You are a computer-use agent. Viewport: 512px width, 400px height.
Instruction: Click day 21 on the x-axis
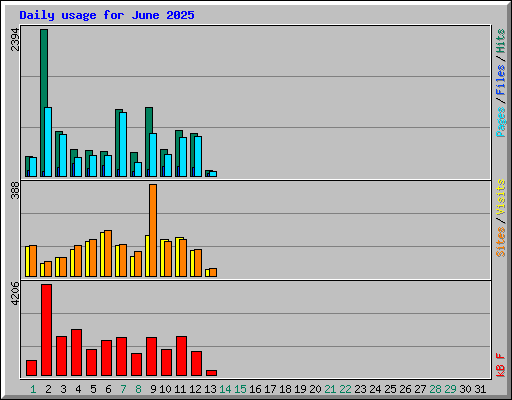pos(330,389)
